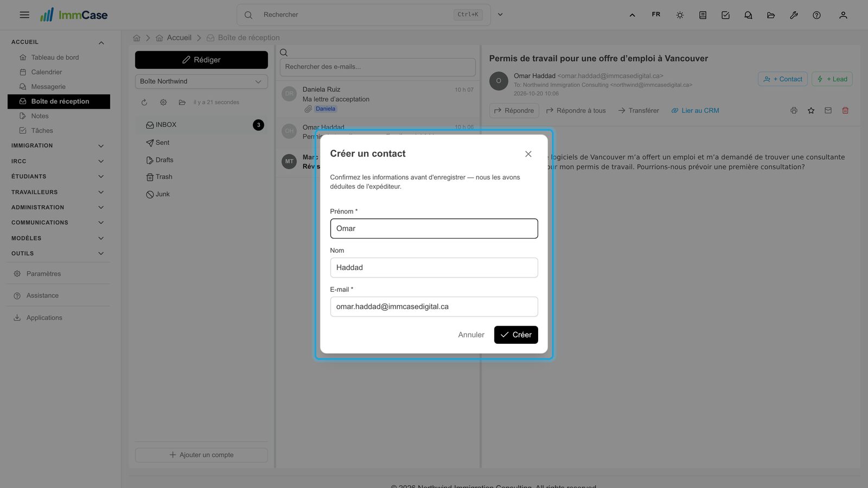Viewport: 868px width, 488px height.
Task: Click the hamburger menu icon
Action: [24, 15]
